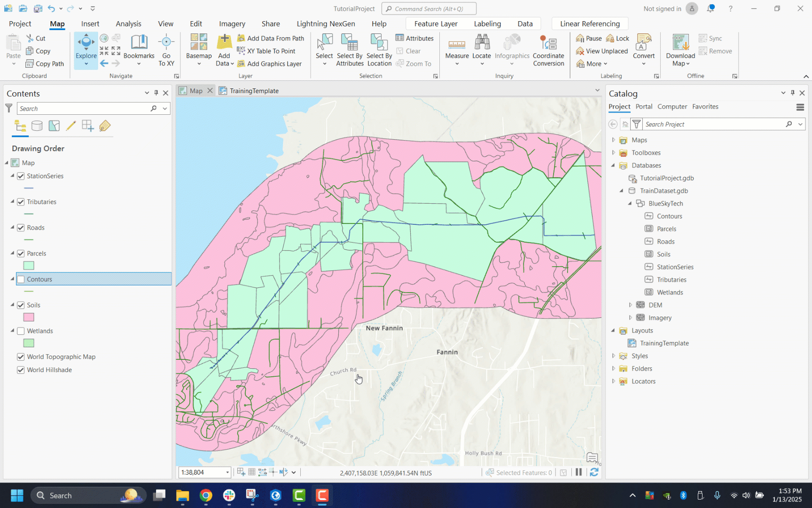
Task: Uncheck the World Hillshade layer
Action: tap(21, 370)
